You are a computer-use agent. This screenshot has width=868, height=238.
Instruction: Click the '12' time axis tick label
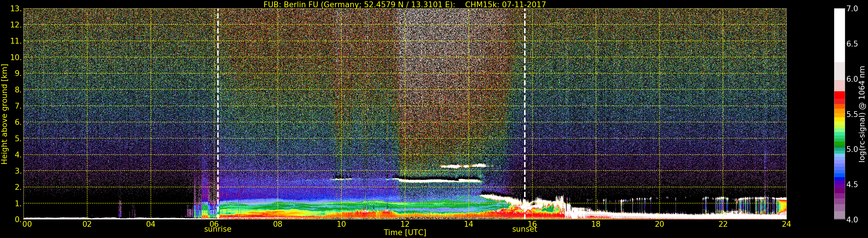coord(405,224)
